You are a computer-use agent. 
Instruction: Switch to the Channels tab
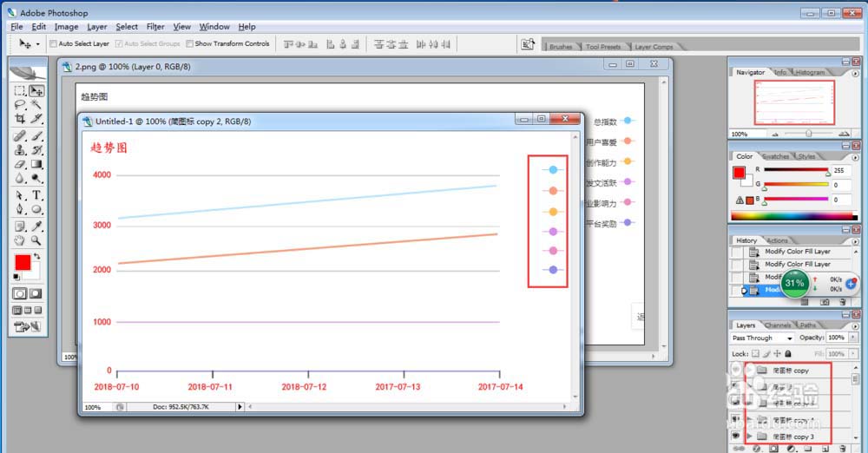point(777,325)
